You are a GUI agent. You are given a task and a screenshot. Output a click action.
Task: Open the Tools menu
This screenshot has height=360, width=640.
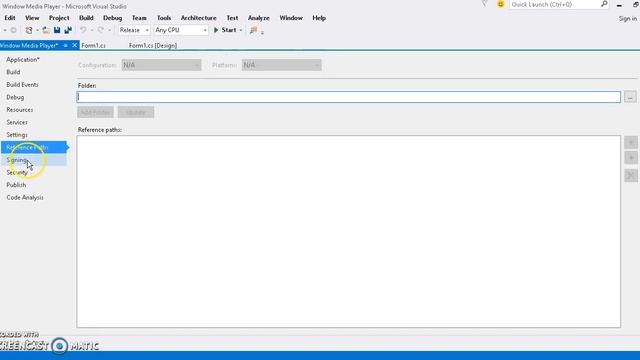[164, 18]
